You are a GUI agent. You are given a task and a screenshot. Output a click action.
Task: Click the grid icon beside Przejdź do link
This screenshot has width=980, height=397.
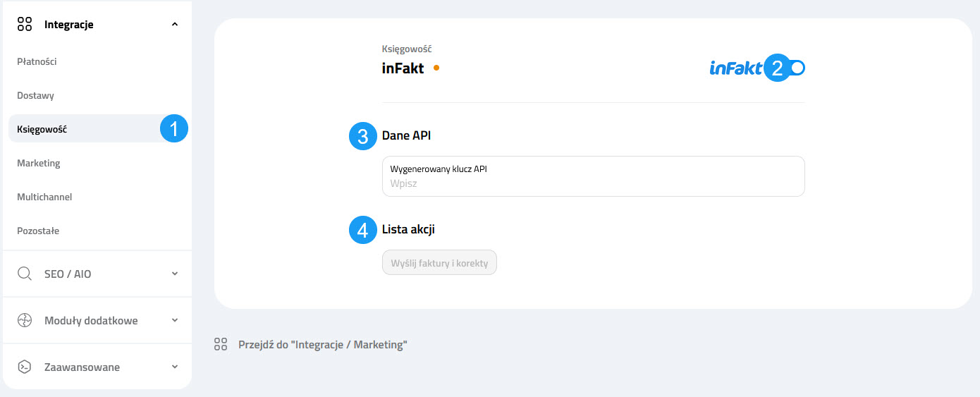pos(221,345)
